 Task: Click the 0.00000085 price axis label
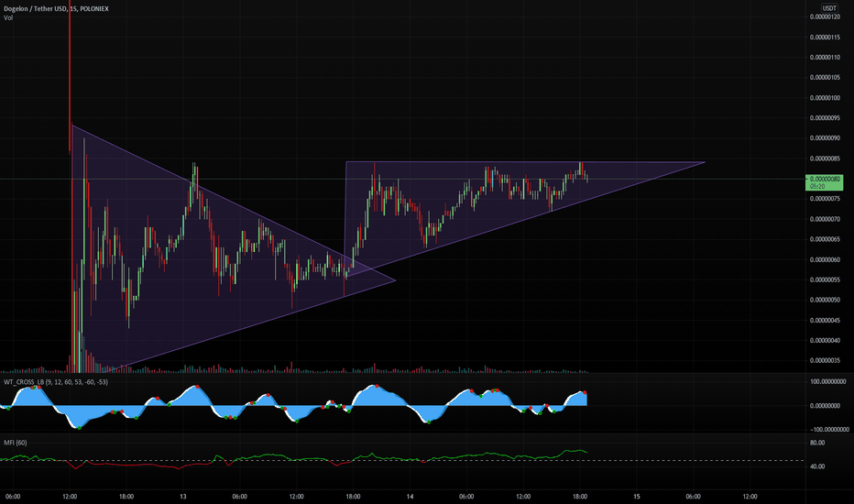825,159
